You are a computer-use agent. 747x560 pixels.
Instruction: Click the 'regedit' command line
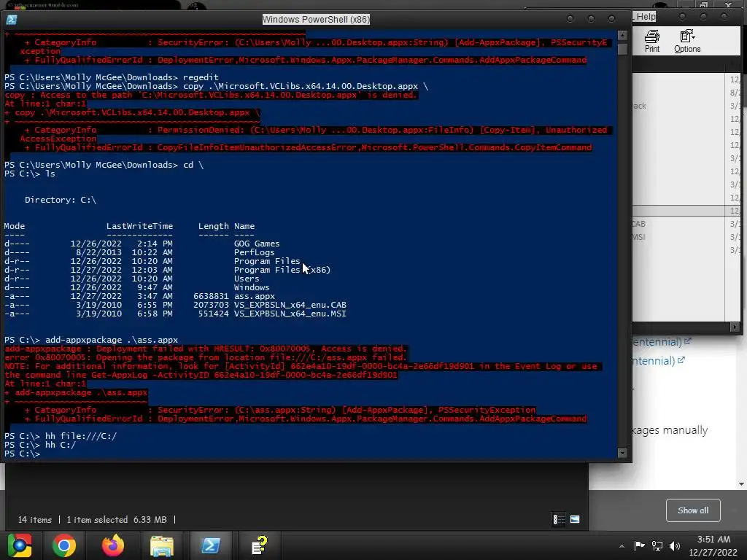(112, 77)
